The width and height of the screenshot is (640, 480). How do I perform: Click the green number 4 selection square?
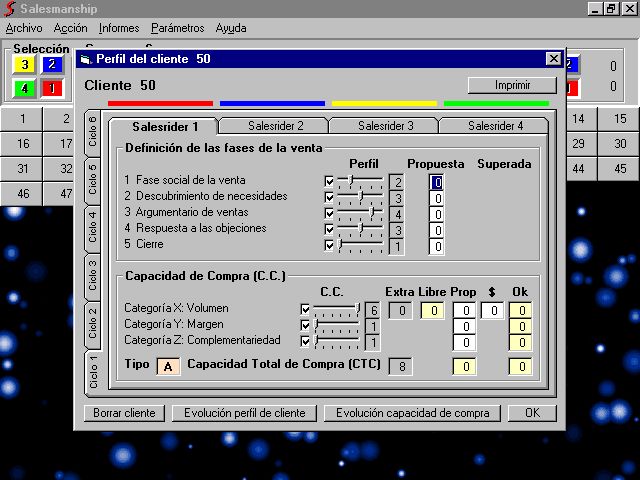click(x=24, y=88)
